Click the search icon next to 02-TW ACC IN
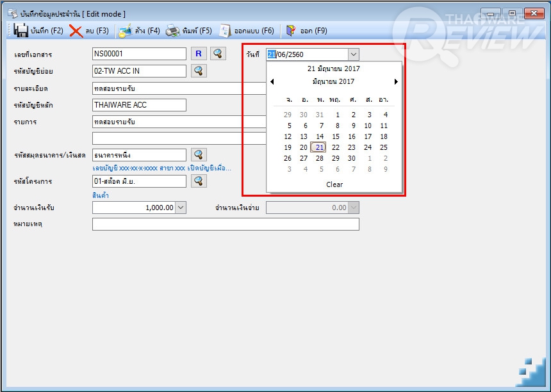 click(x=199, y=71)
